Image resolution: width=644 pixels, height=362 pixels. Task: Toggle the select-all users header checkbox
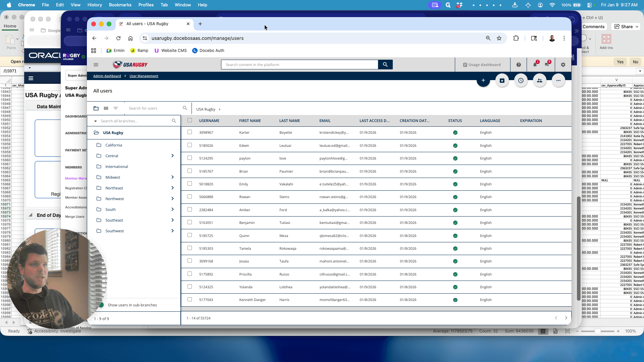coord(190,120)
